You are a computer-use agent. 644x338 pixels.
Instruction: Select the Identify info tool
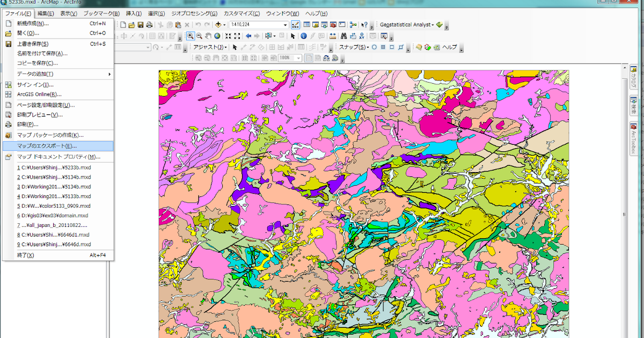click(303, 36)
